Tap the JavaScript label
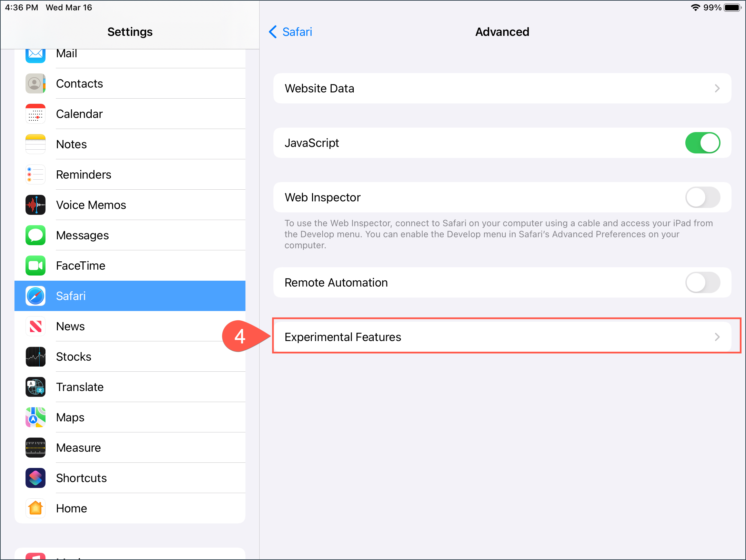Screen dimensions: 746x560 [x=312, y=143]
